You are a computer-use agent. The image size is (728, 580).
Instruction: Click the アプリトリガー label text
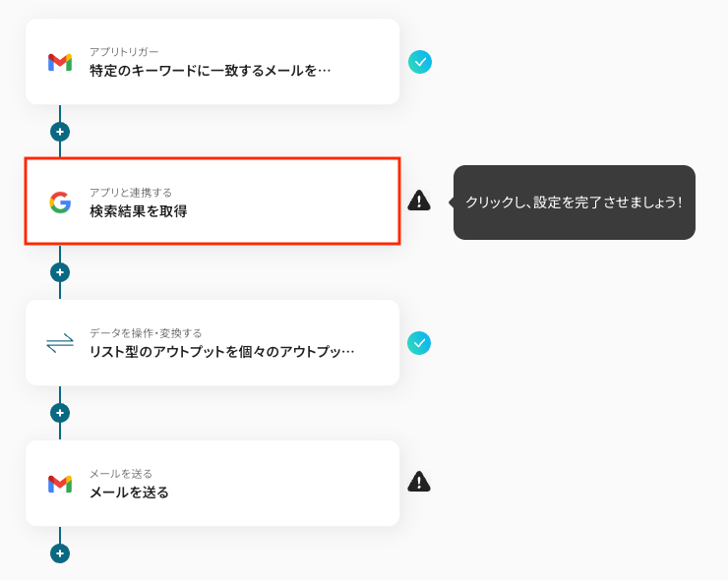click(124, 51)
